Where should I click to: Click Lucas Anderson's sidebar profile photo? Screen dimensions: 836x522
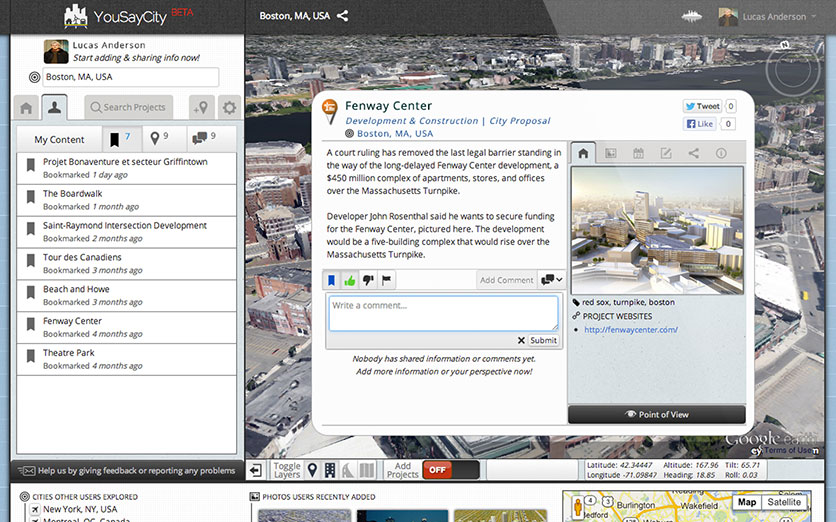point(56,52)
